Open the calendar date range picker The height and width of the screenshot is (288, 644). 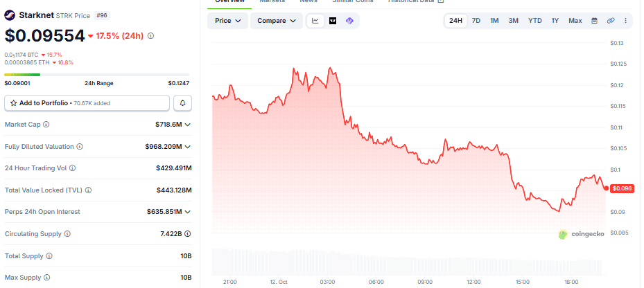coord(594,21)
